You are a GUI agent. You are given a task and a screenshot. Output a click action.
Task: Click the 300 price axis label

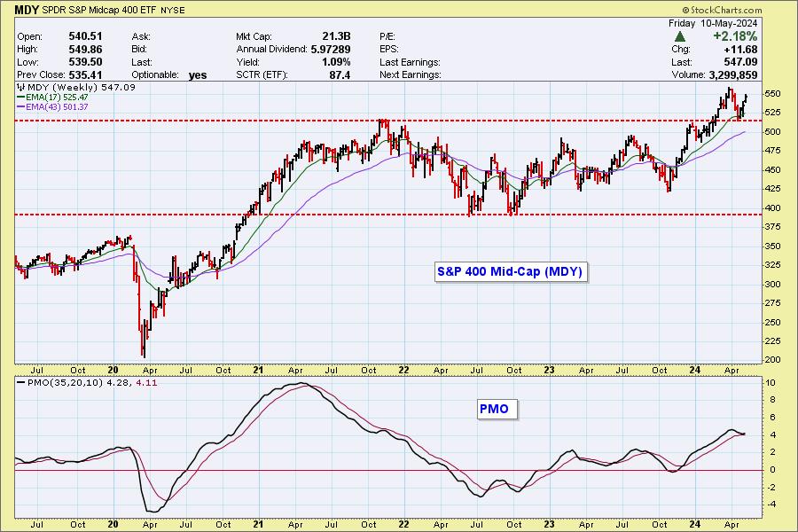(x=772, y=284)
